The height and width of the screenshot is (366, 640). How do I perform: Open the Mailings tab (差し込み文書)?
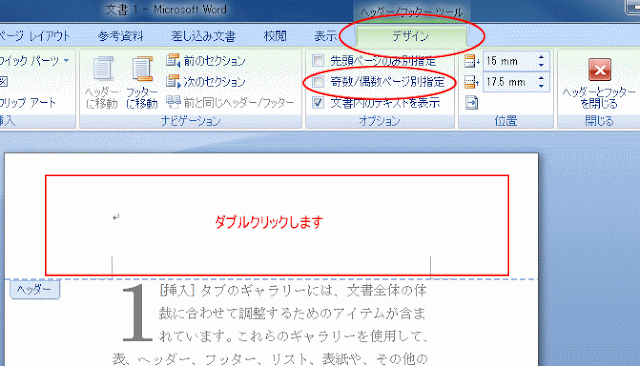[203, 36]
